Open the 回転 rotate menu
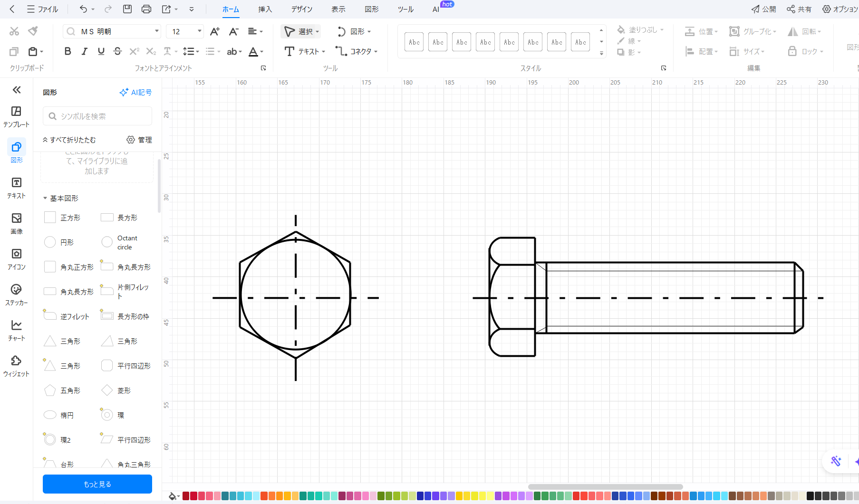 coord(804,31)
